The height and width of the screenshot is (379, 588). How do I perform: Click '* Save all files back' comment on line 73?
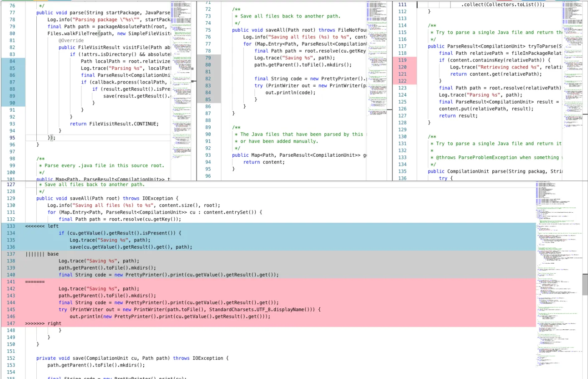(288, 16)
